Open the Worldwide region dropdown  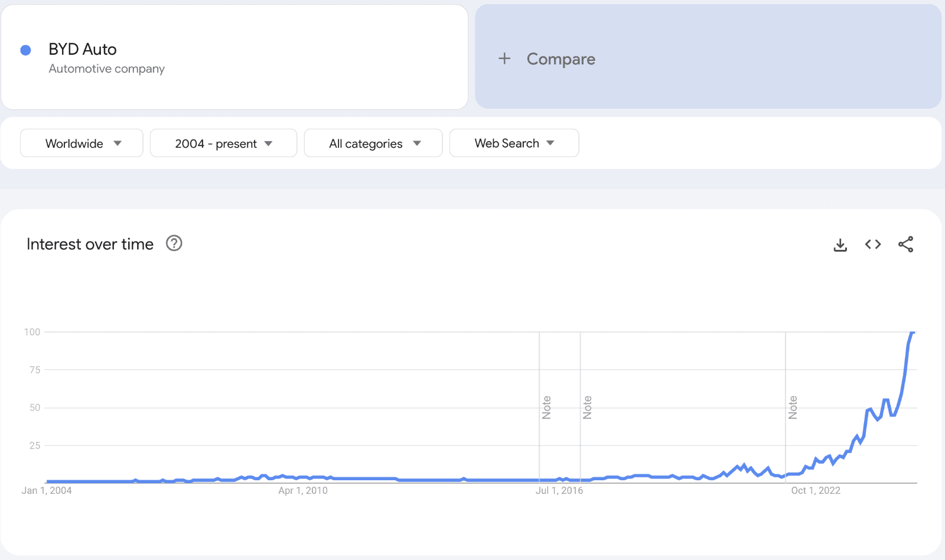point(82,143)
